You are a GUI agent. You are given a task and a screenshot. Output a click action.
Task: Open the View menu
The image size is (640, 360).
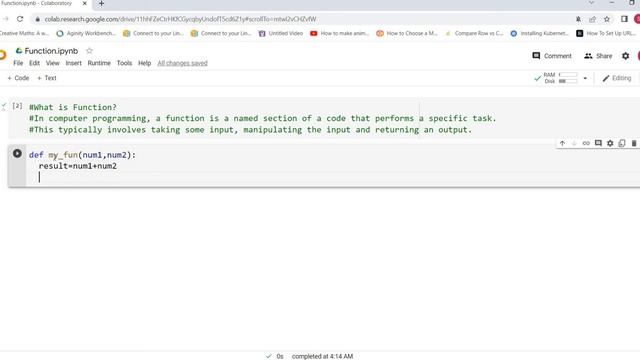click(x=52, y=63)
